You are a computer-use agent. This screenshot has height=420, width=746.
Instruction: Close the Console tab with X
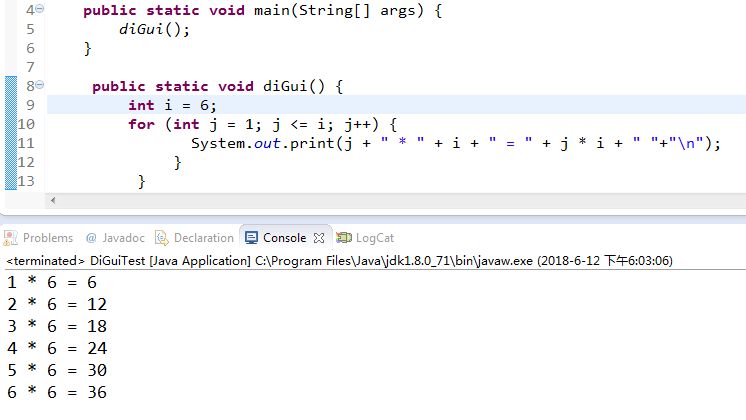pyautogui.click(x=320, y=238)
